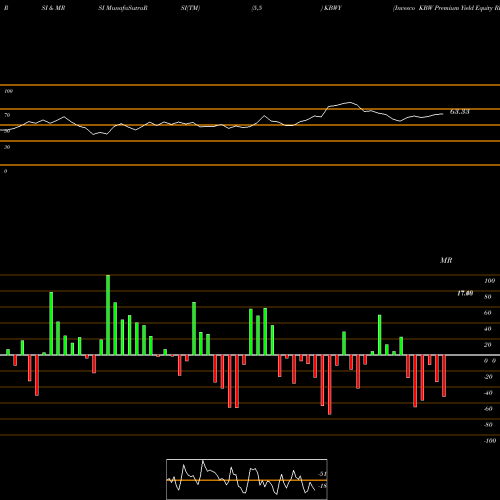Screen dimensions: 500x500
Task: Click the mini chart thumbnail at bottom
Action: pyautogui.click(x=247, y=479)
